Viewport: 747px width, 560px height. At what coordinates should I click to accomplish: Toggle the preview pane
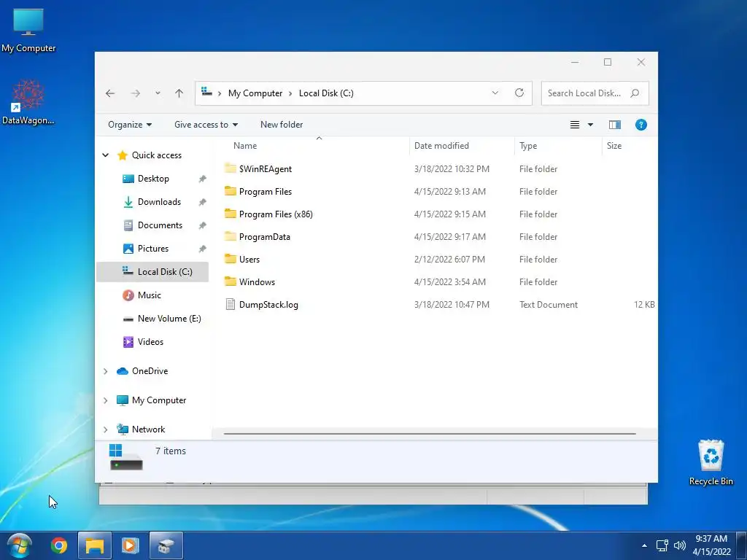click(614, 125)
